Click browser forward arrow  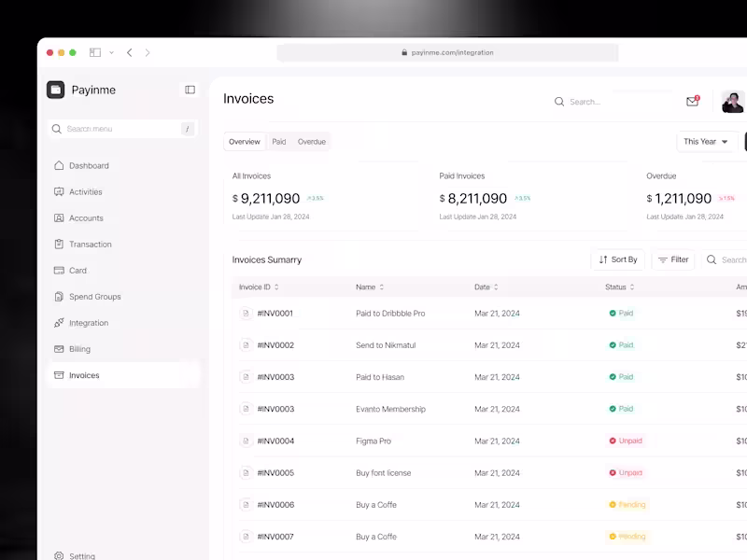[x=148, y=52]
